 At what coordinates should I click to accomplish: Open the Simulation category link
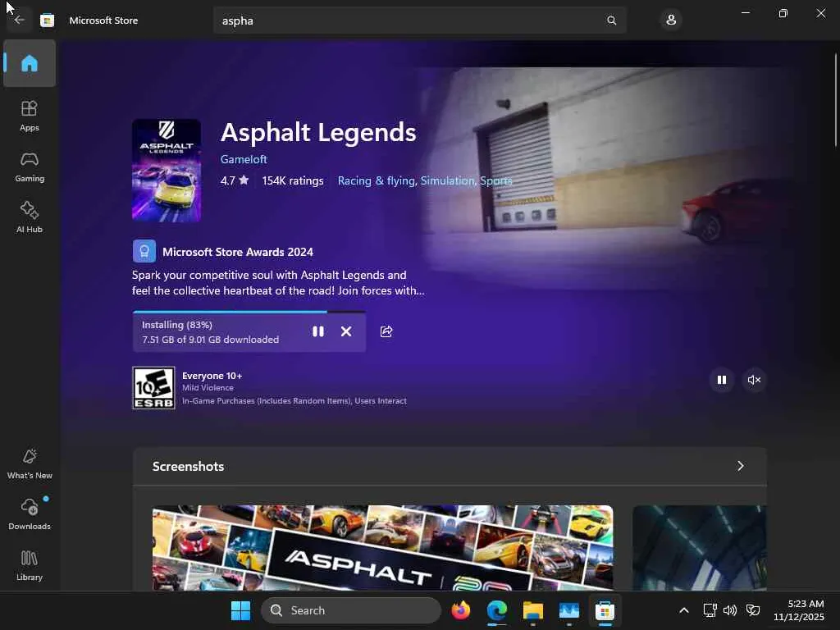[x=447, y=180]
